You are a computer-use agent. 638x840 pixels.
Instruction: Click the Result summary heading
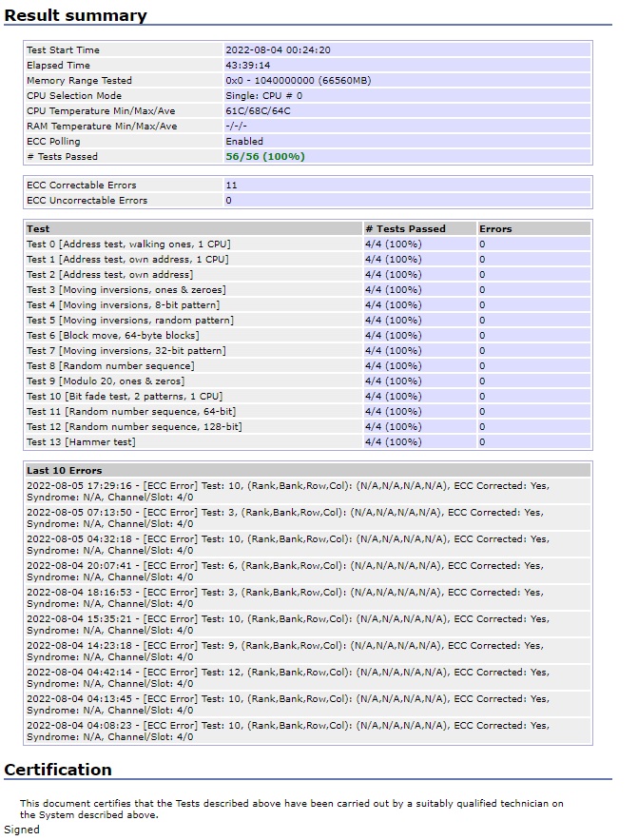tap(76, 15)
